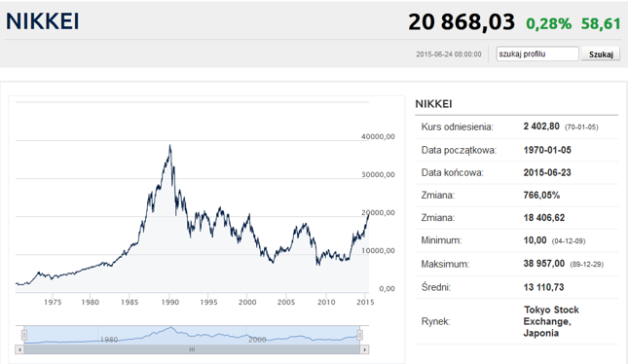Click the Minimum value 10,00
The height and width of the screenshot is (364, 628).
pyautogui.click(x=535, y=240)
